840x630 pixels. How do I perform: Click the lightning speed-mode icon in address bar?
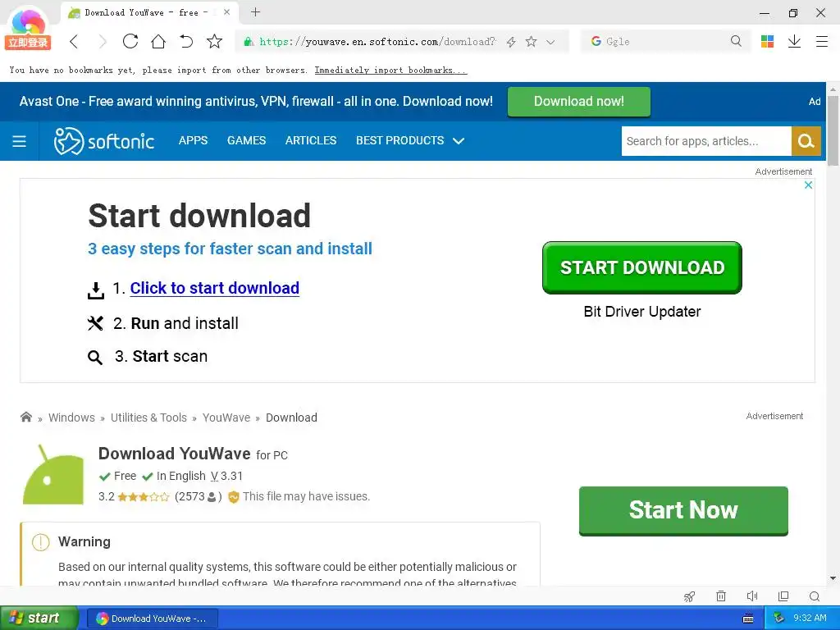[x=511, y=42]
